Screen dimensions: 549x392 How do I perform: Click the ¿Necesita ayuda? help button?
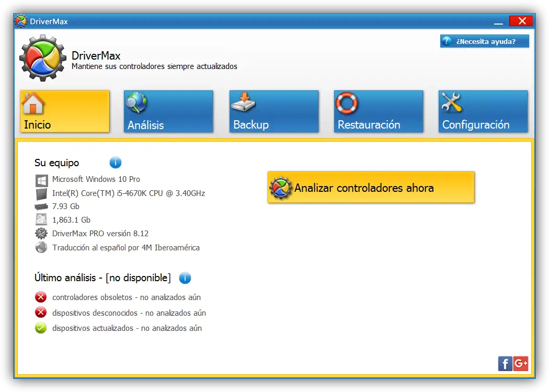pyautogui.click(x=485, y=41)
